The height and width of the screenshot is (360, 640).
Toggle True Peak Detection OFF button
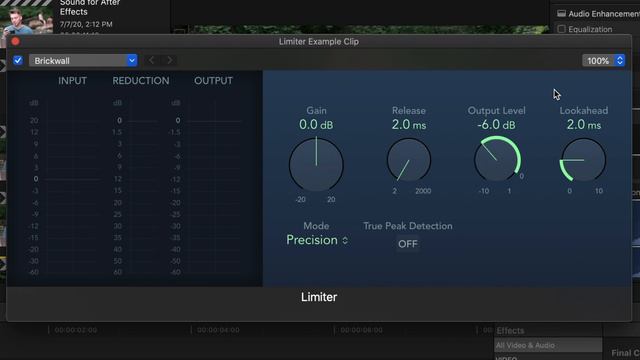[408, 244]
